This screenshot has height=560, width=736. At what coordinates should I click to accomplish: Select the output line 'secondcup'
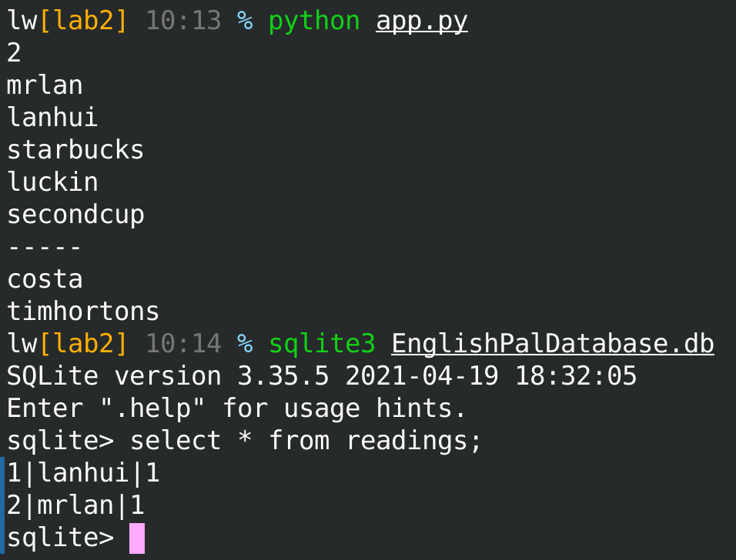coord(75,215)
